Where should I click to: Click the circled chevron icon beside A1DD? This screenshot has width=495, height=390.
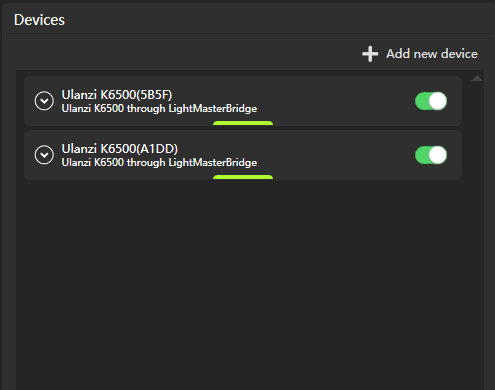coord(44,155)
